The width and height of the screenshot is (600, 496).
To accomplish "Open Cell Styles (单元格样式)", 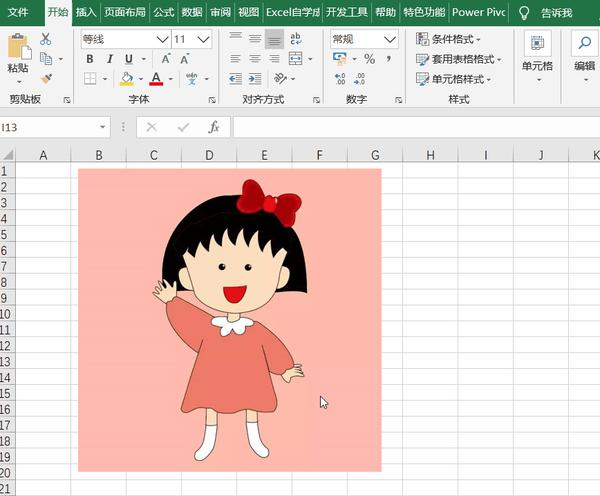I will 453,79.
